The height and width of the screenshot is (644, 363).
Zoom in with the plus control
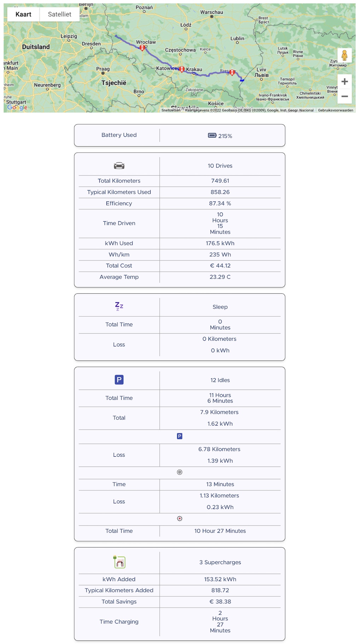344,82
